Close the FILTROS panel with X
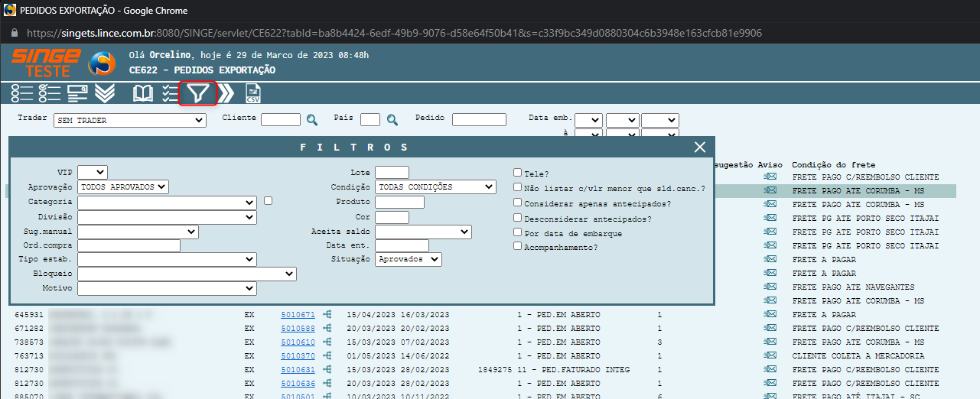Screen dimensions: 980x399 pos(699,148)
